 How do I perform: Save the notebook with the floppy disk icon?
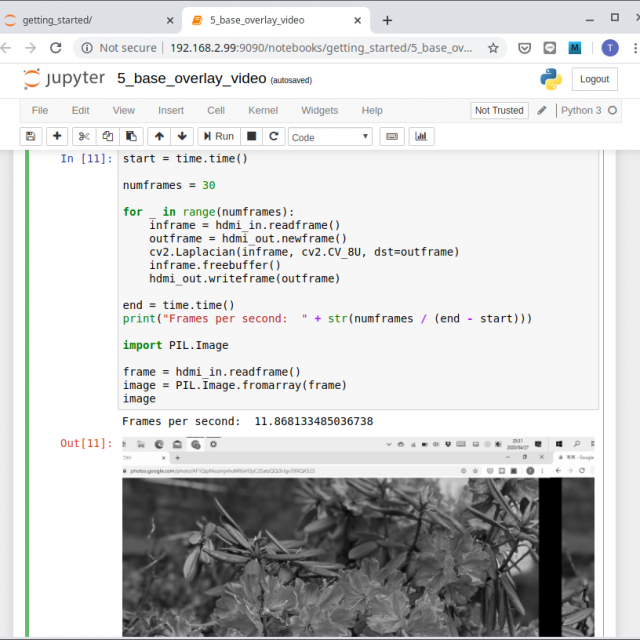(30, 136)
